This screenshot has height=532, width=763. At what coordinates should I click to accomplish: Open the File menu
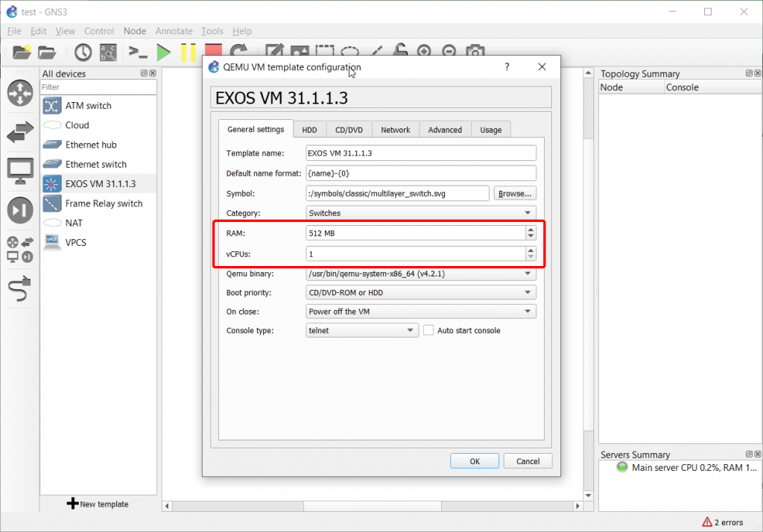(x=14, y=31)
